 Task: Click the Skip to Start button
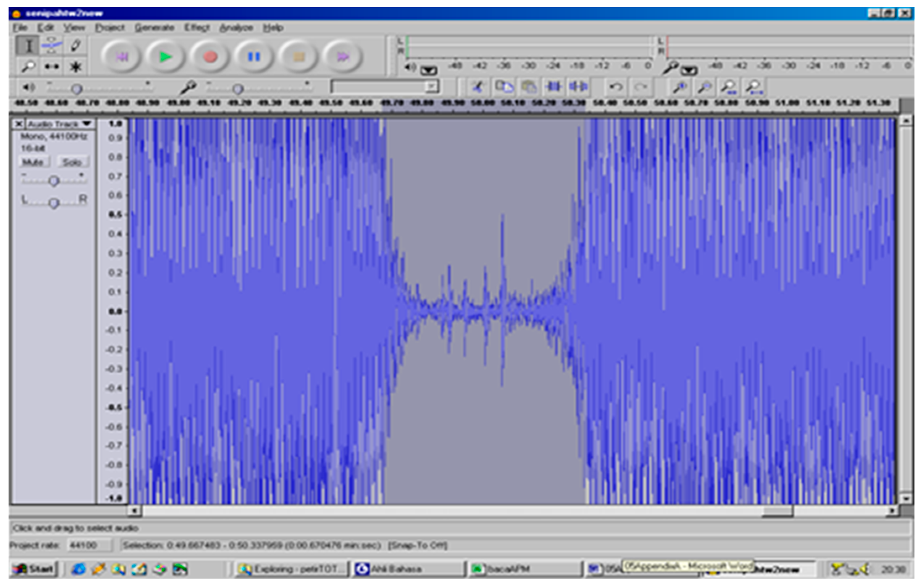click(121, 56)
